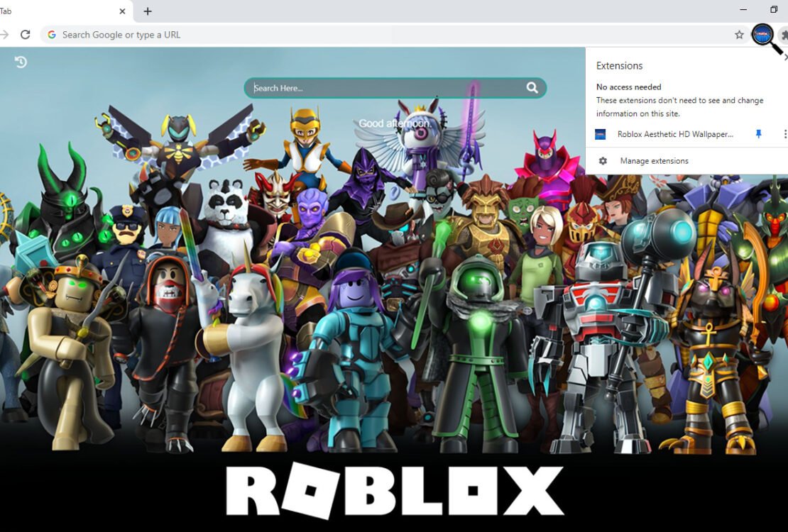Click the Extensions panel title
The image size is (788, 532).
[x=619, y=66]
